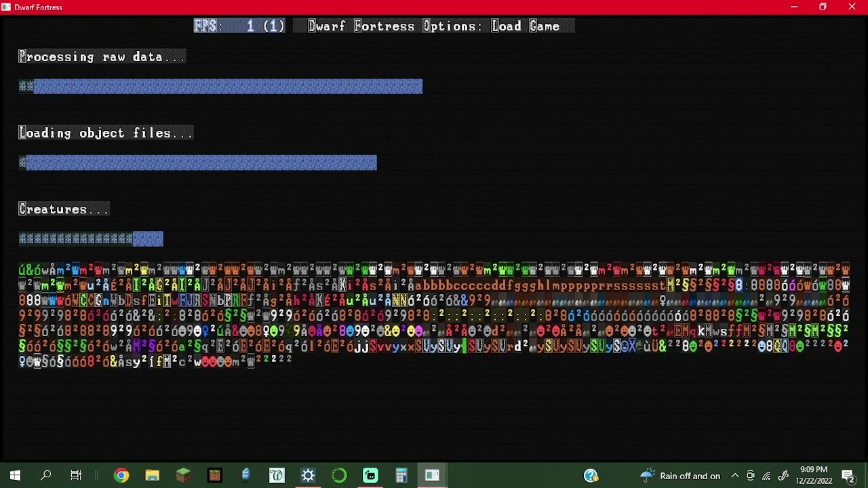Open the weather Rain off and on widget
868x488 pixels.
click(680, 476)
